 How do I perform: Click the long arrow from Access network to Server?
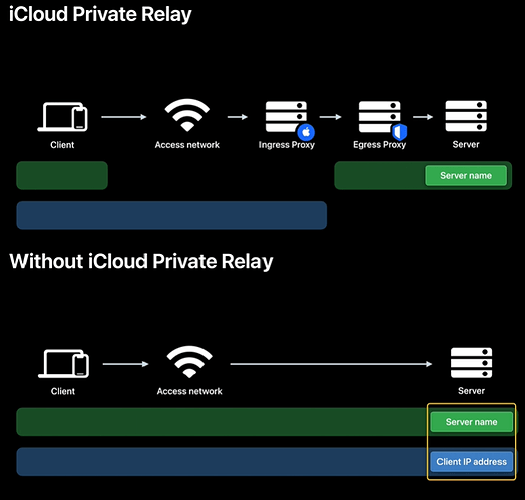coord(331,364)
